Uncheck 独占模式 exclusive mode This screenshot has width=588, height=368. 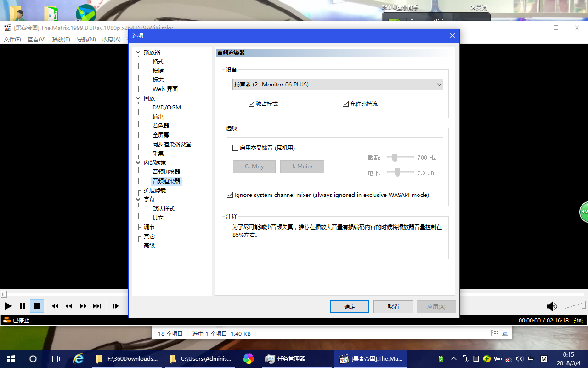click(x=252, y=103)
